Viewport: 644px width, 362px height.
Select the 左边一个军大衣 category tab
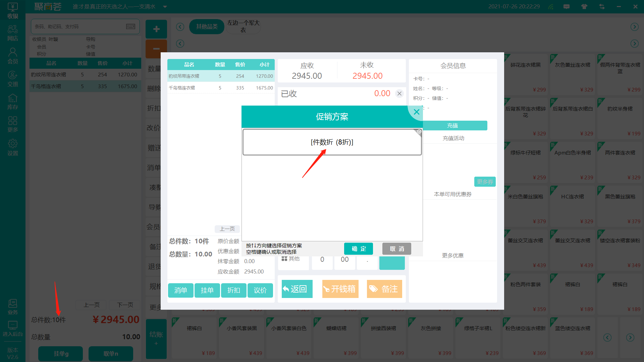243,26
